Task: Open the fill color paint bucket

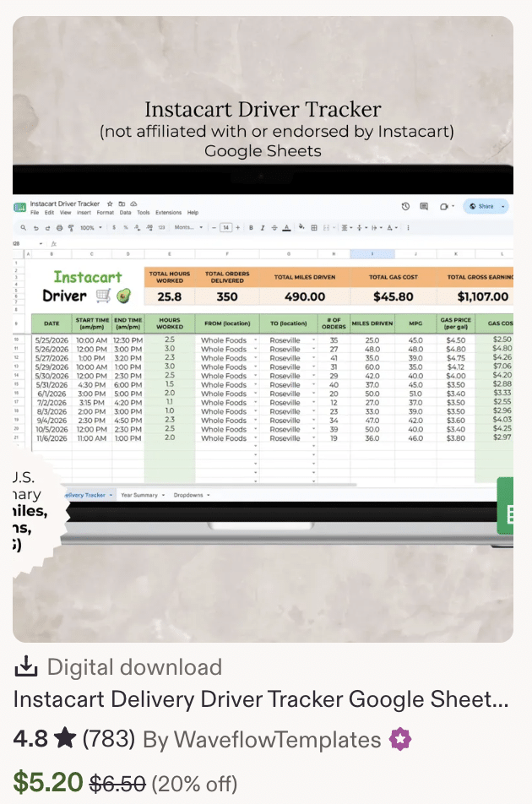Action: tap(301, 227)
